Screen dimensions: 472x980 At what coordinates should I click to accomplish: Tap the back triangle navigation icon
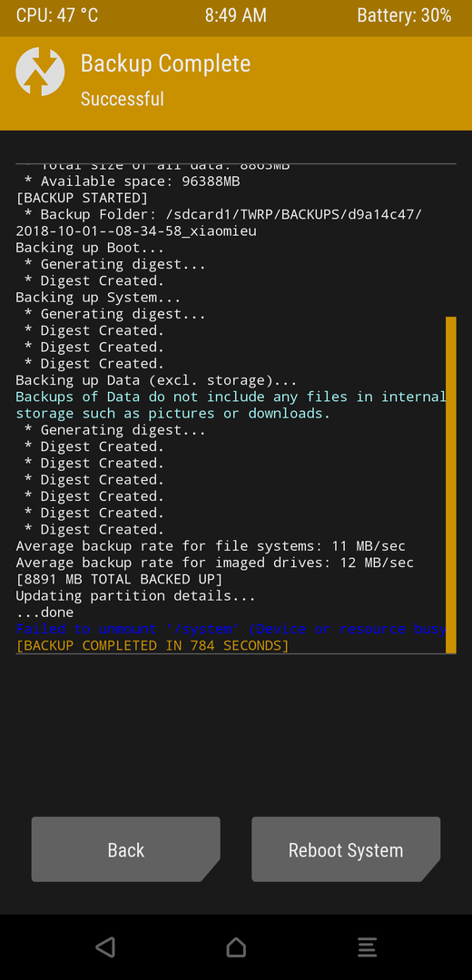point(105,946)
